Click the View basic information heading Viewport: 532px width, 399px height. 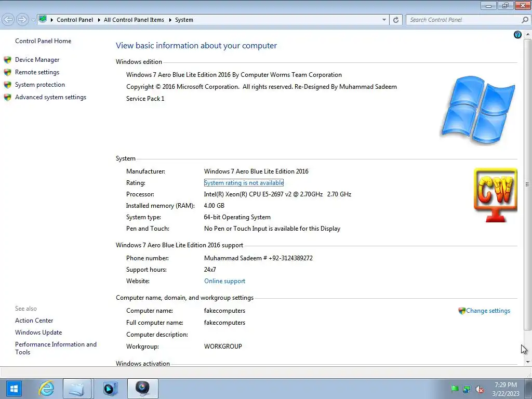click(196, 46)
